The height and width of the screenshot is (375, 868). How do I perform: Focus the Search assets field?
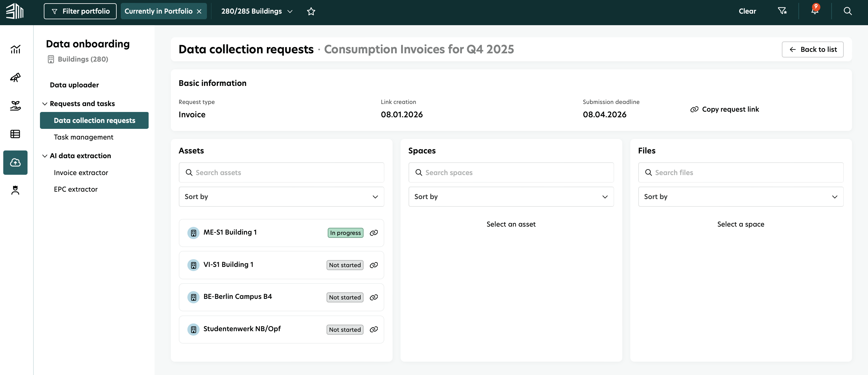click(x=281, y=173)
